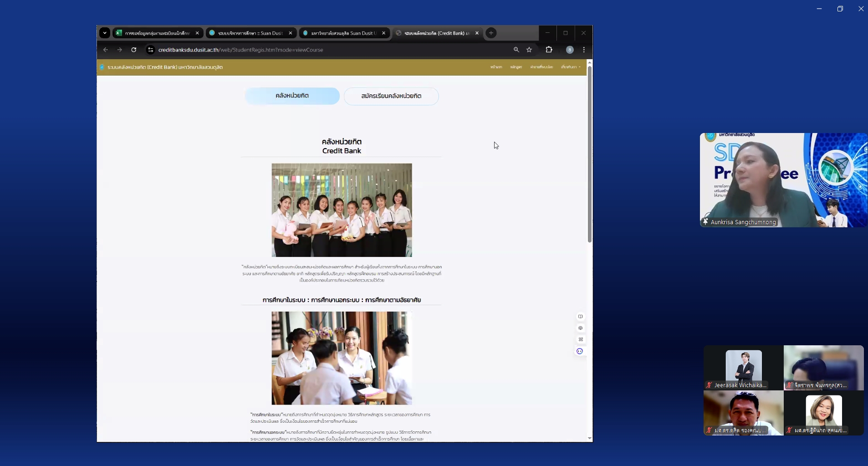
Task: Switch to the Excel file browser tab
Action: 155,33
